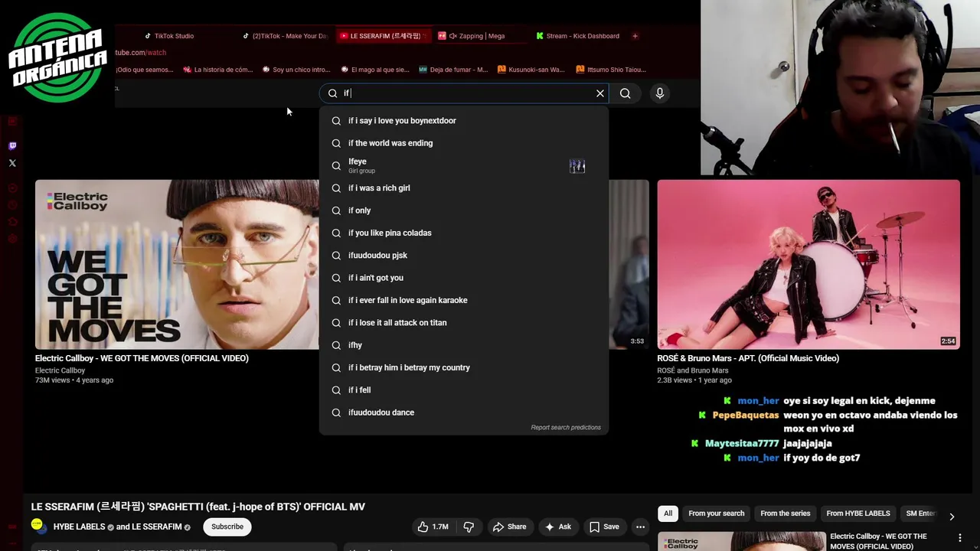Open bookmark 'Ittsumo Shio Taiou...'

[x=611, y=70]
